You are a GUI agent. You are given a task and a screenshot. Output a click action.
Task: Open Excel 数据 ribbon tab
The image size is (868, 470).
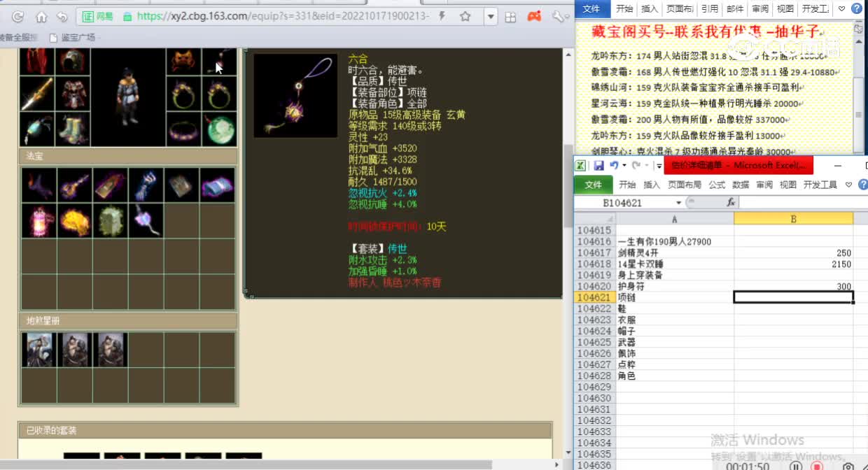pos(741,185)
